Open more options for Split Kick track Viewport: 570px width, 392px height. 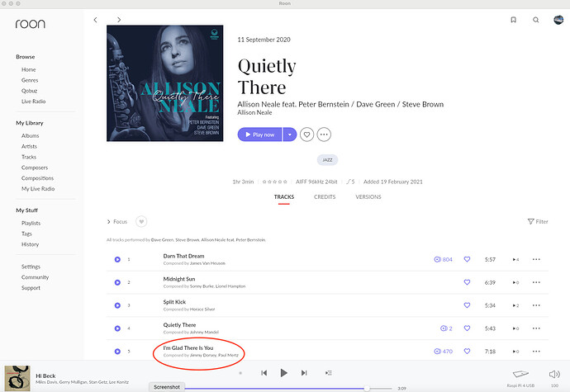[x=536, y=305]
